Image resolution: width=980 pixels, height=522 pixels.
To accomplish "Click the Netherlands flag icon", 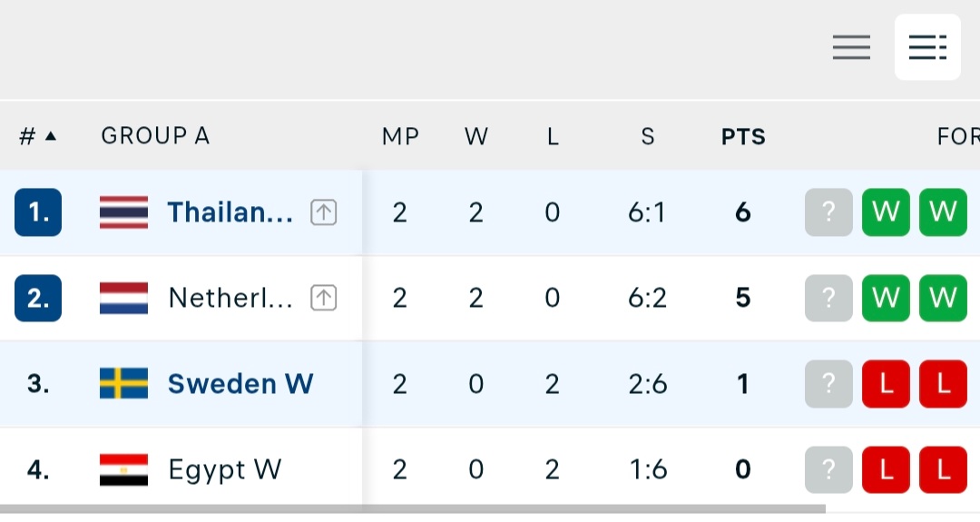I will click(x=123, y=298).
